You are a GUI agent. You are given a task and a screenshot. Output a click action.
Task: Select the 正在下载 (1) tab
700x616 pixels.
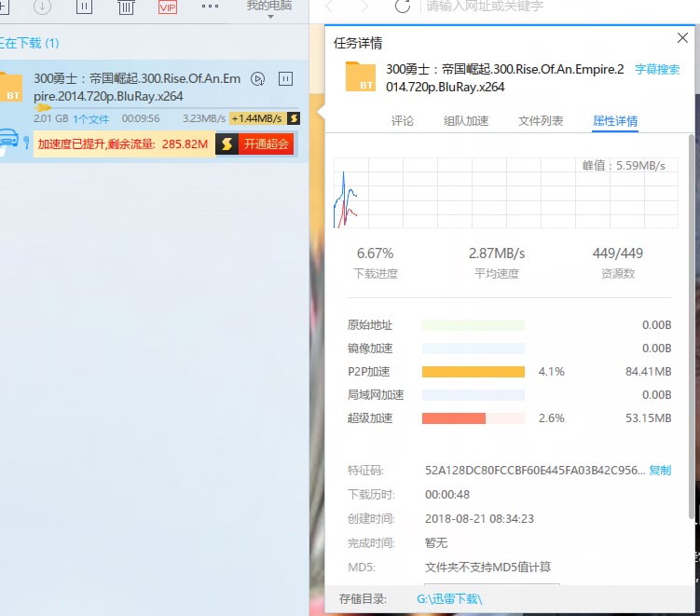point(30,43)
